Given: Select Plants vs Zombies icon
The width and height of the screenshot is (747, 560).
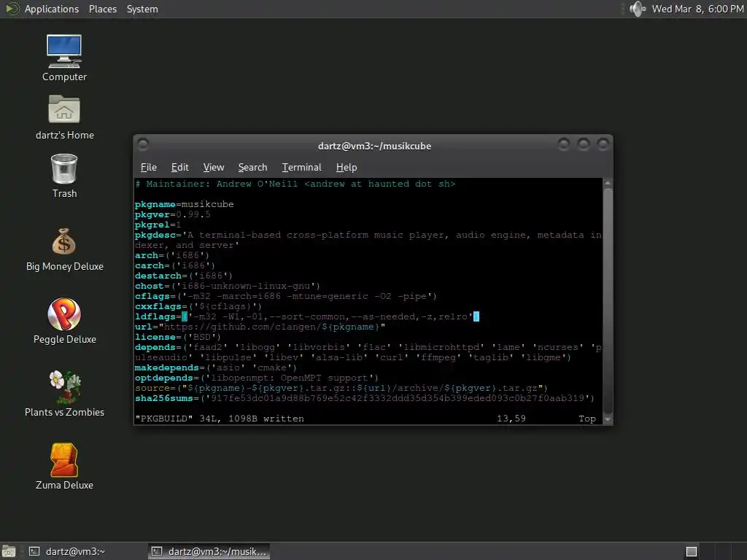Looking at the screenshot, I should 64,394.
